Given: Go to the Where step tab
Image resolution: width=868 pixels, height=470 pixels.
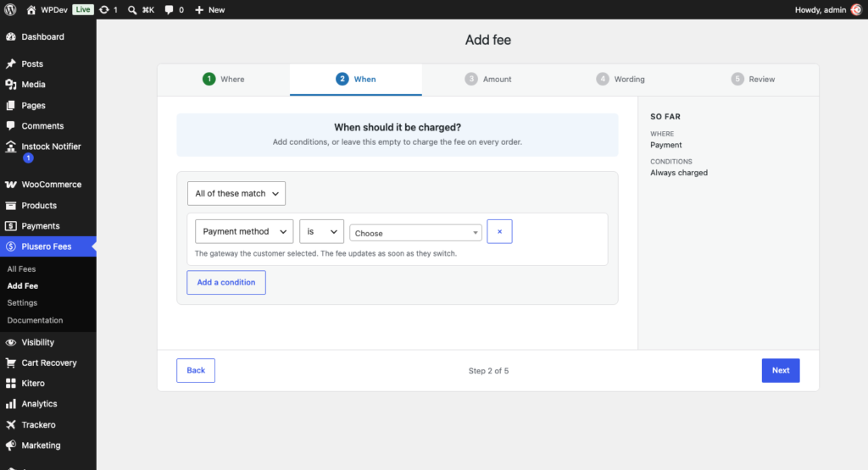Looking at the screenshot, I should tap(224, 80).
